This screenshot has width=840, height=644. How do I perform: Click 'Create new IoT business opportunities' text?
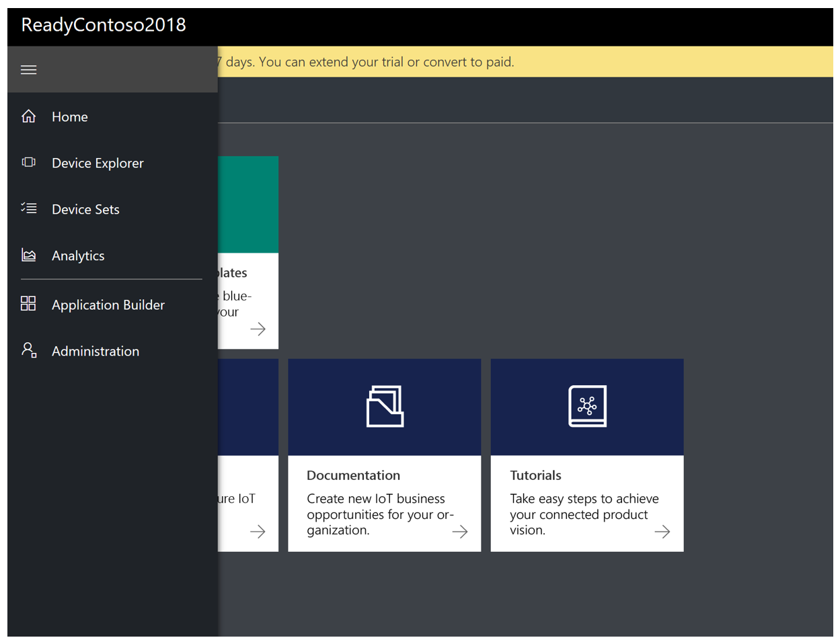(381, 514)
